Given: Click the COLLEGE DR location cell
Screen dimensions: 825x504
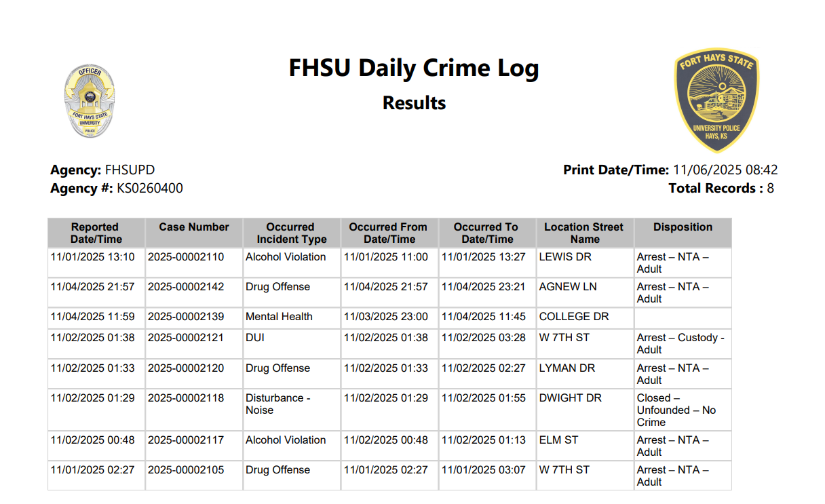Looking at the screenshot, I should pyautogui.click(x=574, y=317).
